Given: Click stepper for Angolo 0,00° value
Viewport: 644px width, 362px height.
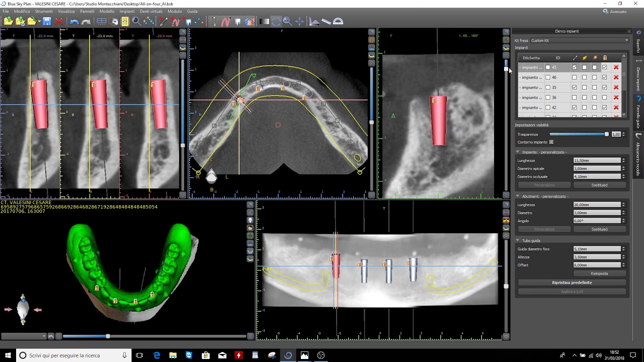Looking at the screenshot, I should [x=623, y=221].
